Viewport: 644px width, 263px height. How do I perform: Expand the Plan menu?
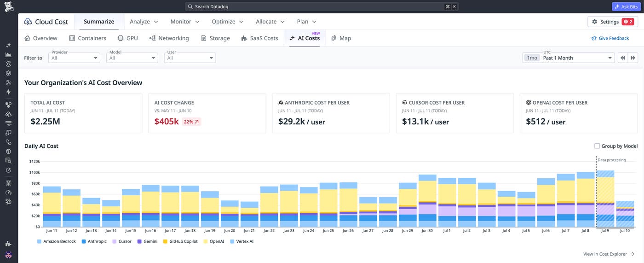307,22
